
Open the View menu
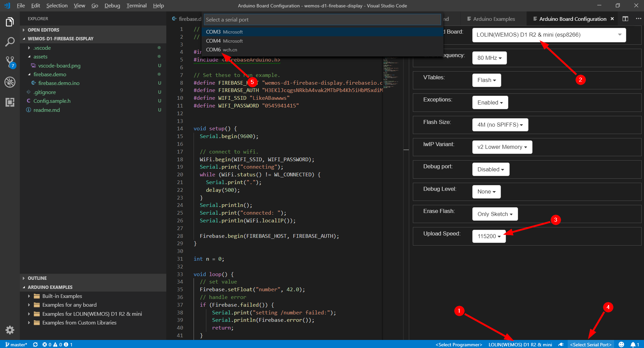click(x=79, y=5)
